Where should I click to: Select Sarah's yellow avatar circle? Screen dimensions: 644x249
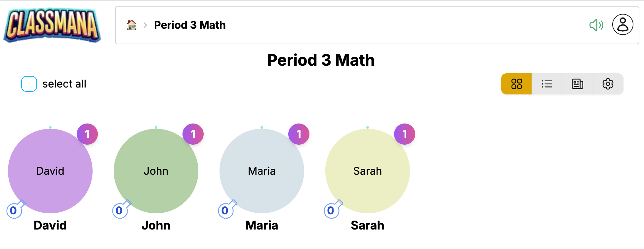[x=368, y=171]
